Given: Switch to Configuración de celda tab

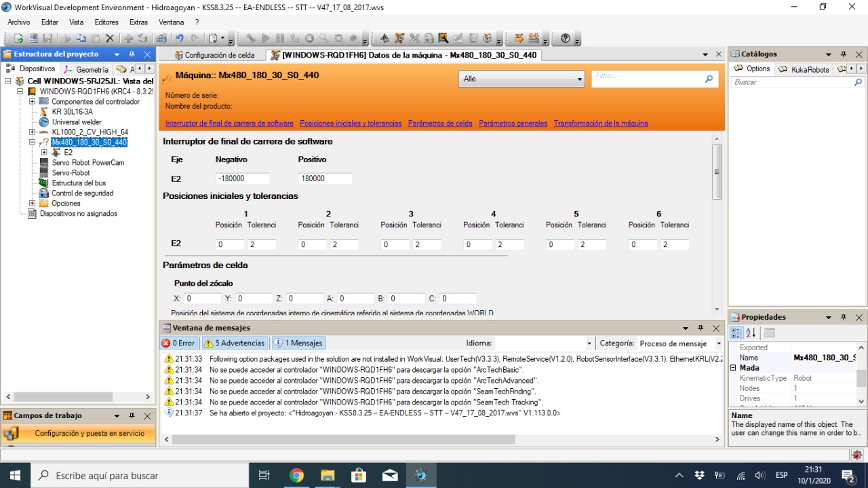Looking at the screenshot, I should point(214,55).
